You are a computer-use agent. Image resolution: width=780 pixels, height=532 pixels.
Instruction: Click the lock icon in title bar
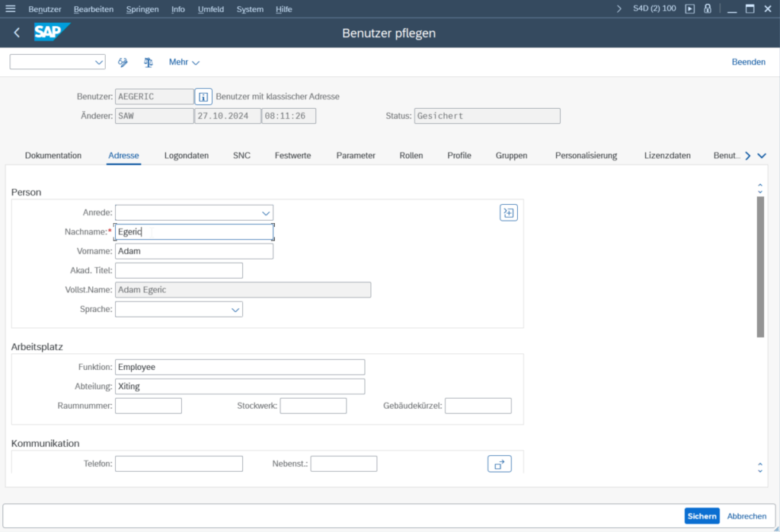tap(708, 8)
